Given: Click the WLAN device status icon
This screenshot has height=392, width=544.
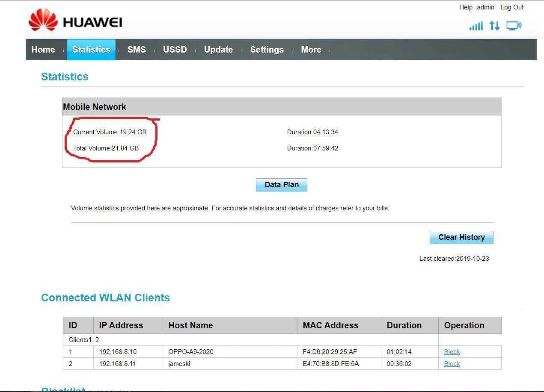Looking at the screenshot, I should point(514,26).
